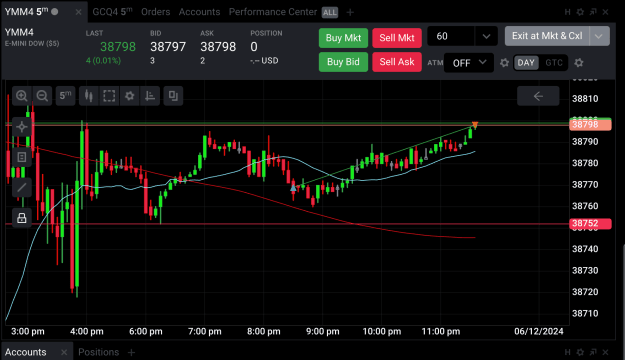Click the blue triangle marker on chart
Viewport: 625px width, 360px height.
click(293, 187)
